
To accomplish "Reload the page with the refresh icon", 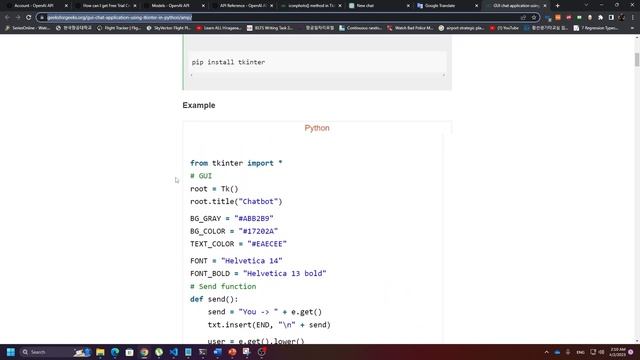I will 29,18.
